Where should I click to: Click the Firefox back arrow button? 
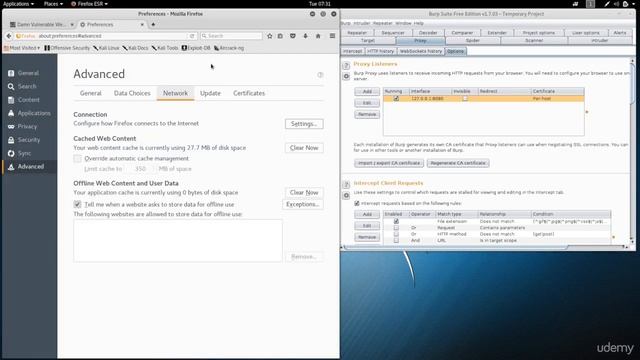tap(9, 36)
